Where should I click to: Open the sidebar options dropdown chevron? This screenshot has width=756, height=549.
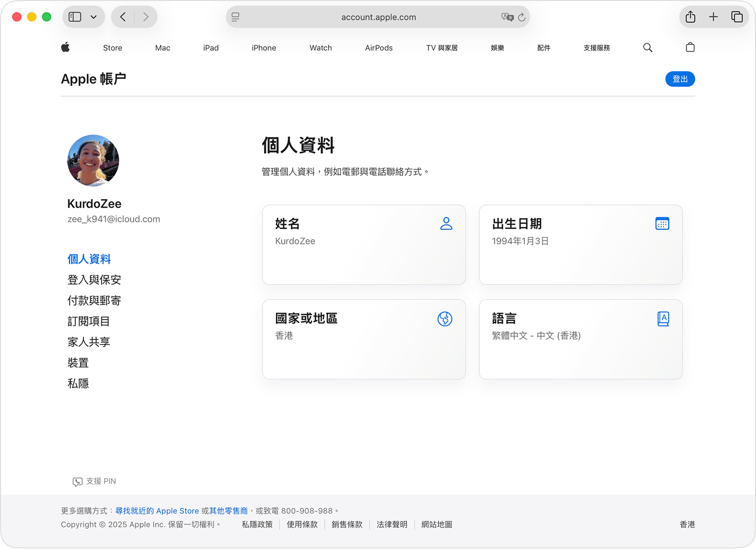tap(94, 17)
